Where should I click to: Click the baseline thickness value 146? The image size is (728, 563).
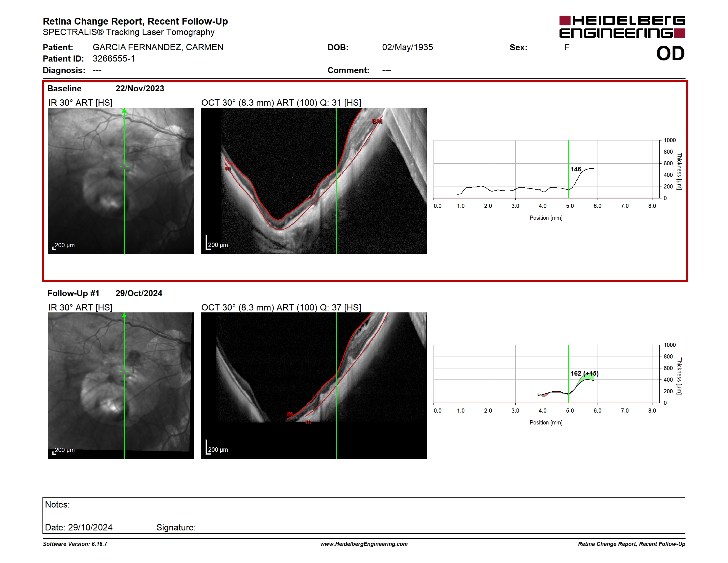(576, 169)
